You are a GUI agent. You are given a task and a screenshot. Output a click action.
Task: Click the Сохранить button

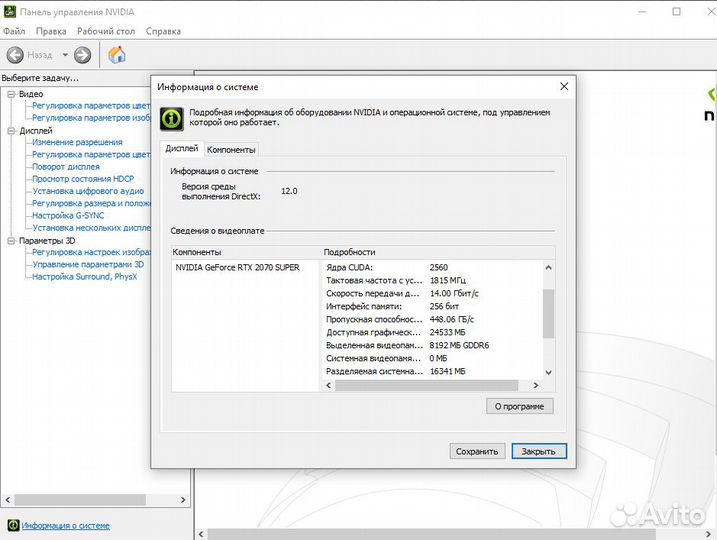tap(477, 451)
